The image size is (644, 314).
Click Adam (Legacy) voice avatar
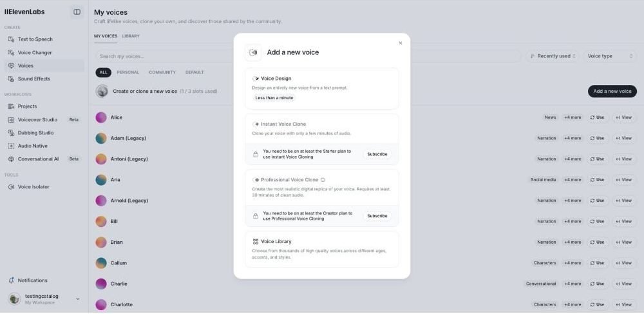[101, 139]
